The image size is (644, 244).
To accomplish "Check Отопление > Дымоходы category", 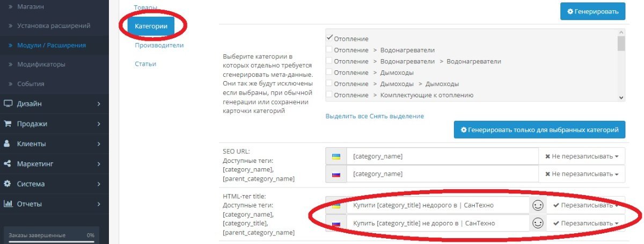I will [329, 73].
